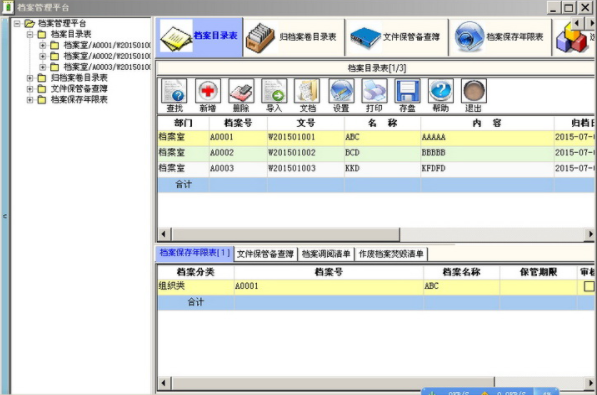
Task: Open the 档案保存年限表 module button
Action: (x=500, y=37)
